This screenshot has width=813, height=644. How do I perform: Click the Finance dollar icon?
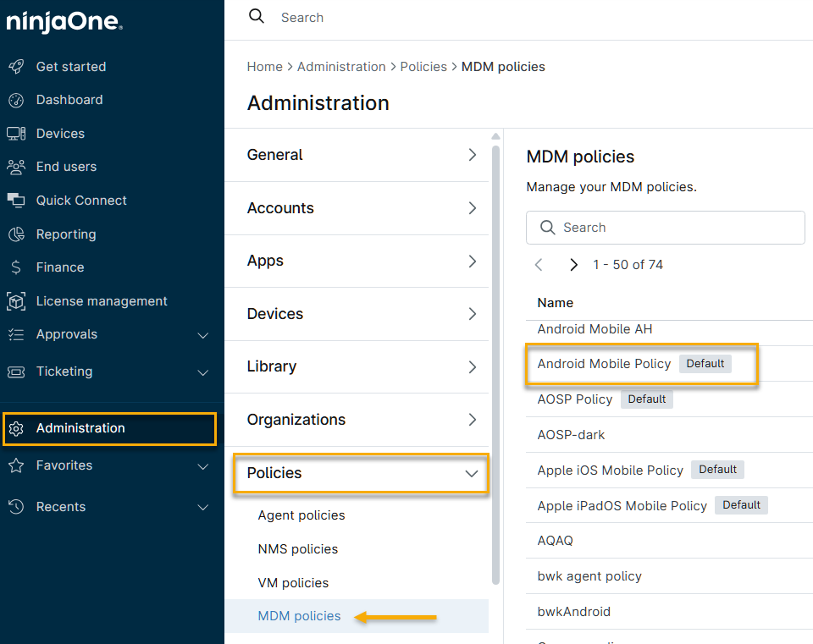[16, 267]
